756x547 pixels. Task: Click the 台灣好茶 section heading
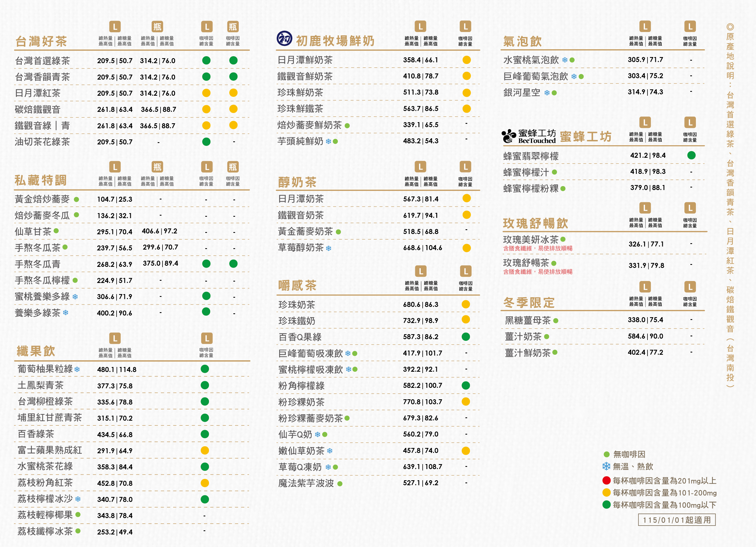pyautogui.click(x=41, y=41)
